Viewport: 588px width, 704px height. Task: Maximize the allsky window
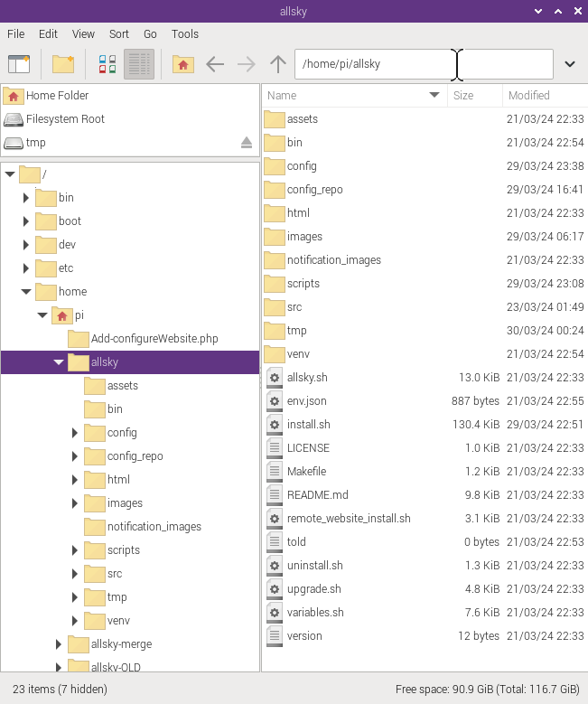coord(558,11)
